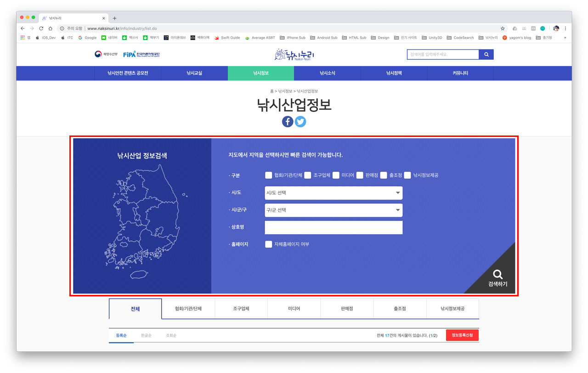Expand the 구/군 선택 dropdown
The width and height of the screenshot is (588, 373).
click(334, 210)
